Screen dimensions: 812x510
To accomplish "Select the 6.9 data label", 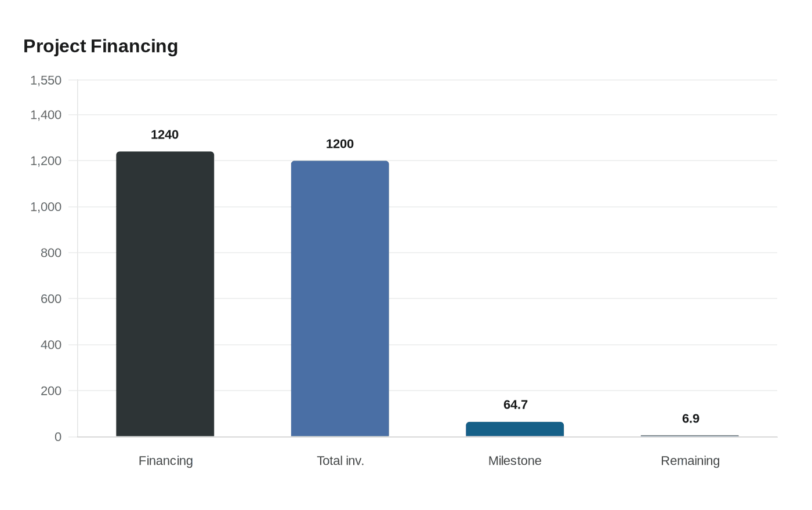I will click(691, 419).
